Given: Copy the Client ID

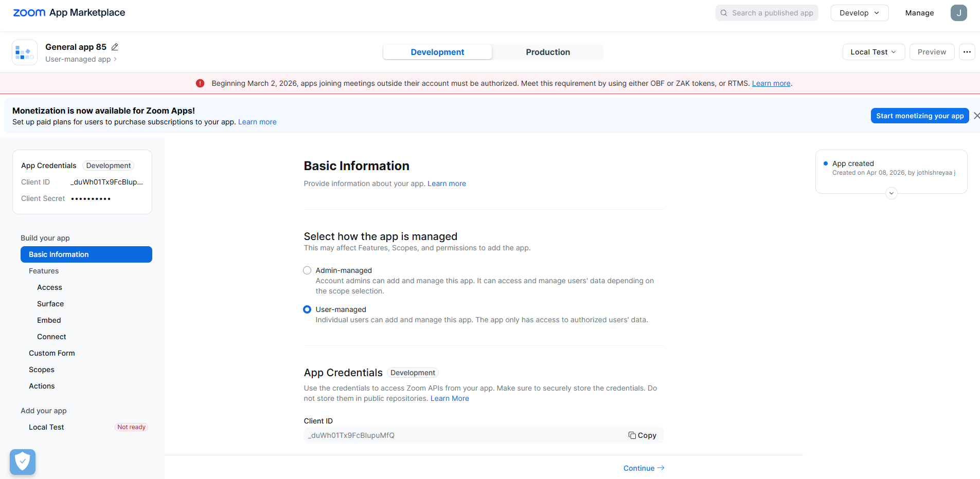Looking at the screenshot, I should [x=643, y=435].
